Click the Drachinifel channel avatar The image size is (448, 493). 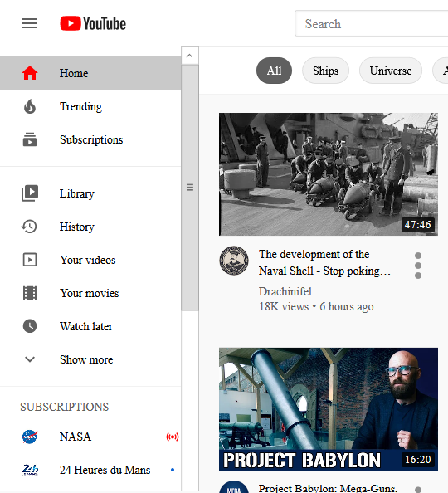[234, 261]
